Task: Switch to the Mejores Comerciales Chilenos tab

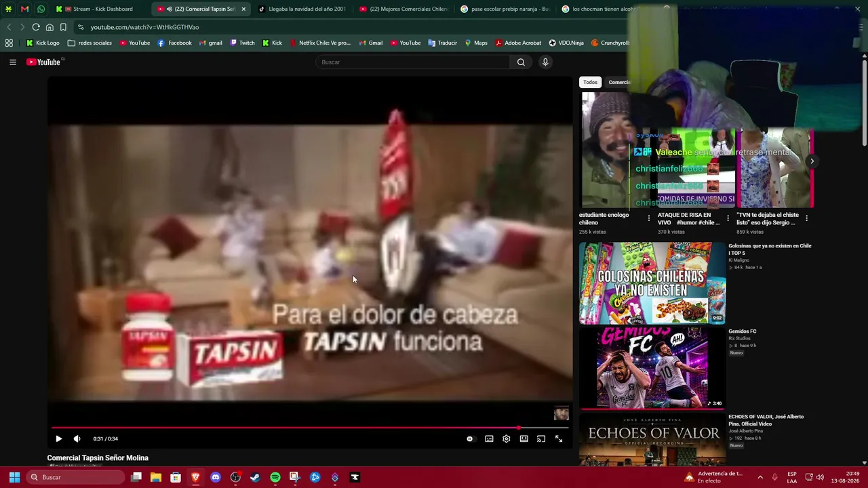Action: coord(404,9)
